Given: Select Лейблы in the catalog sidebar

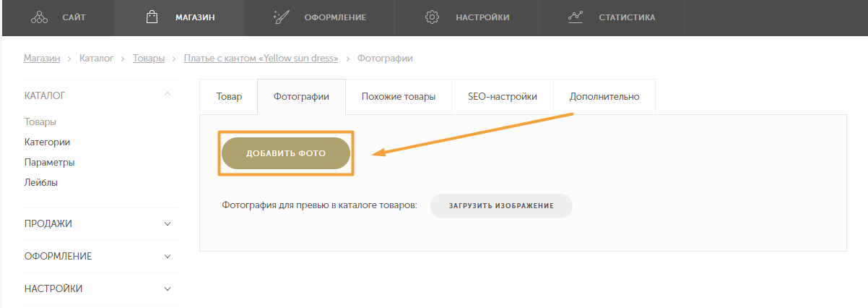Looking at the screenshot, I should pyautogui.click(x=41, y=183).
